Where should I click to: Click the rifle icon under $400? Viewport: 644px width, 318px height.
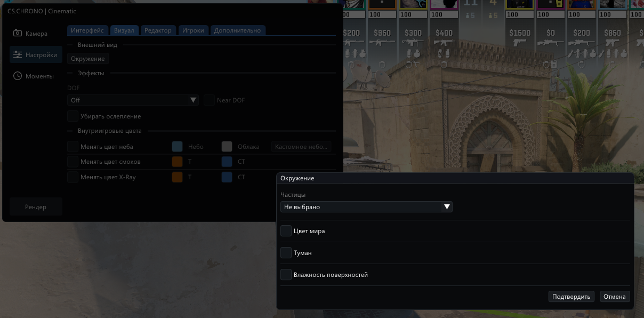444,43
